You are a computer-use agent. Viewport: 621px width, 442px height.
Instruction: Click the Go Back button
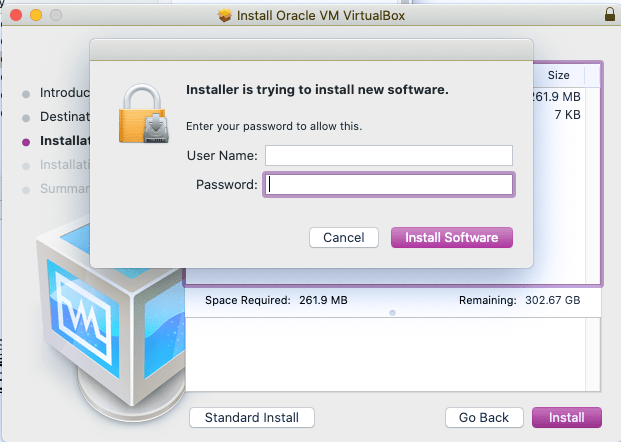coord(485,417)
